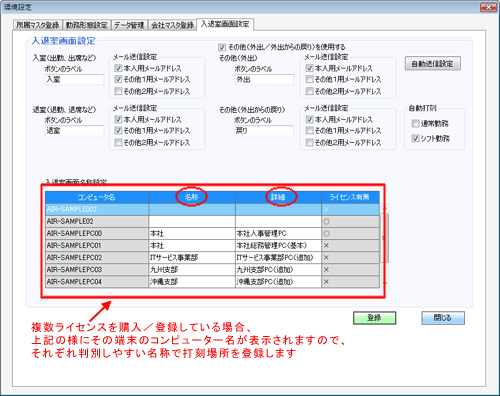Click the ITサービス事業部PC(追加) detail cell

(x=278, y=258)
